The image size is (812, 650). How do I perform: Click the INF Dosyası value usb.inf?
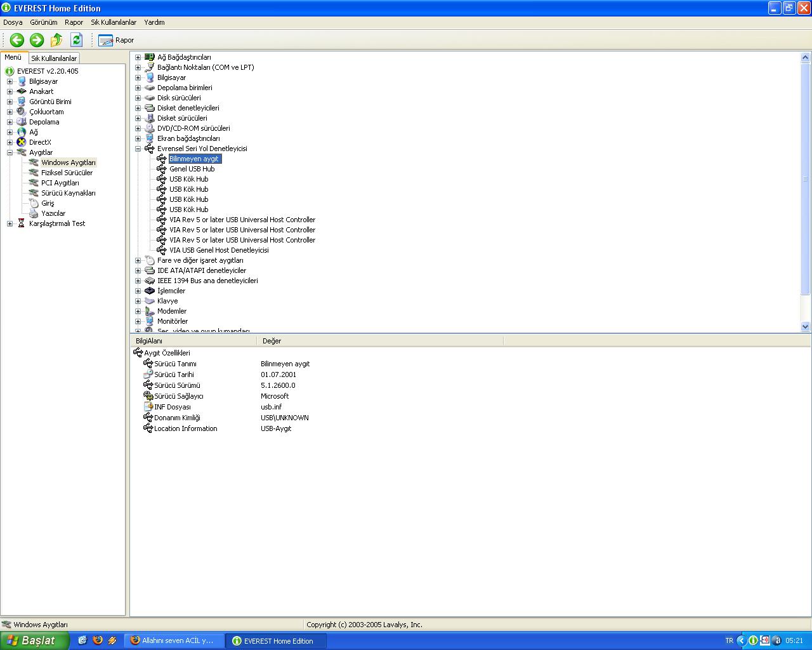pyautogui.click(x=271, y=407)
